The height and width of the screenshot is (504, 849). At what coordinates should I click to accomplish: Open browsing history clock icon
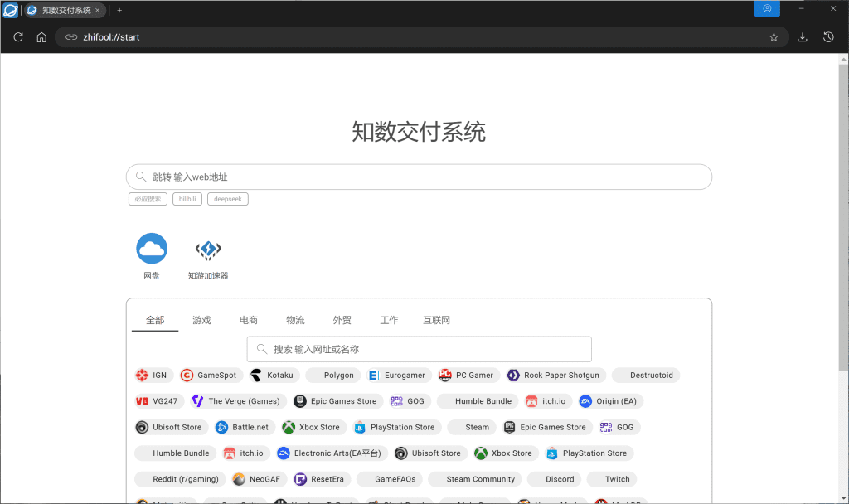(x=828, y=37)
